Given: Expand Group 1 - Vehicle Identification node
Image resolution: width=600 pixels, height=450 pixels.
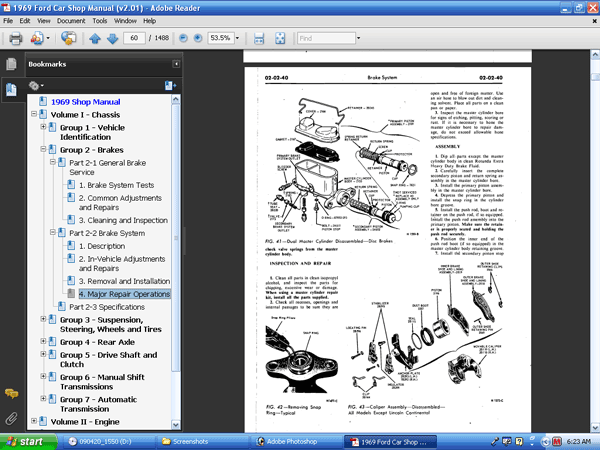Looking at the screenshot, I should tap(43, 127).
